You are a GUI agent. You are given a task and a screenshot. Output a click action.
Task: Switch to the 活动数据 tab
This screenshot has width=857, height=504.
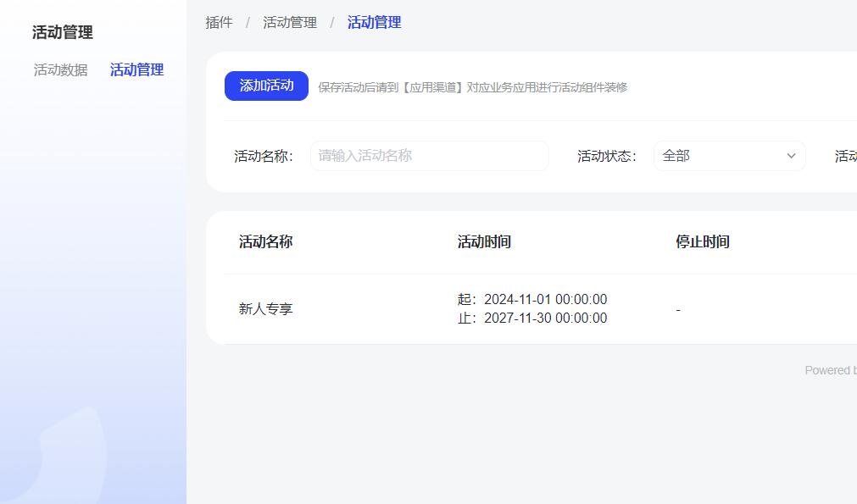pos(61,70)
